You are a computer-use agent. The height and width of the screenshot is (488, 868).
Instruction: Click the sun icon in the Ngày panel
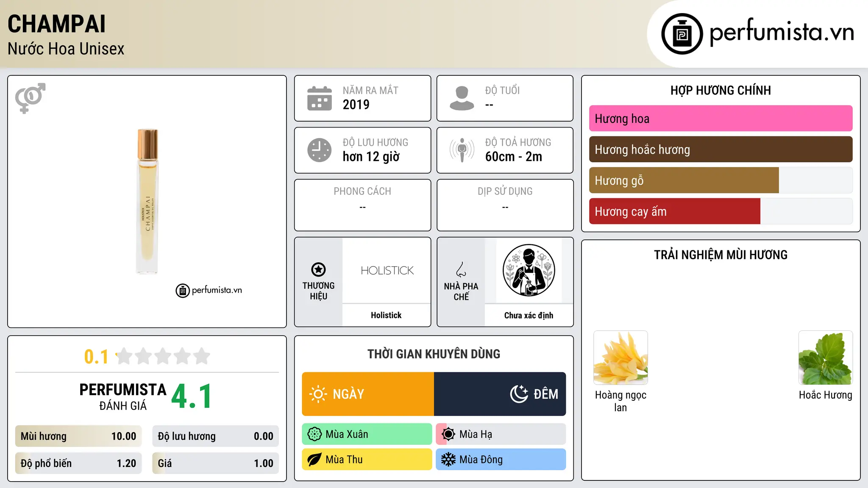click(318, 394)
